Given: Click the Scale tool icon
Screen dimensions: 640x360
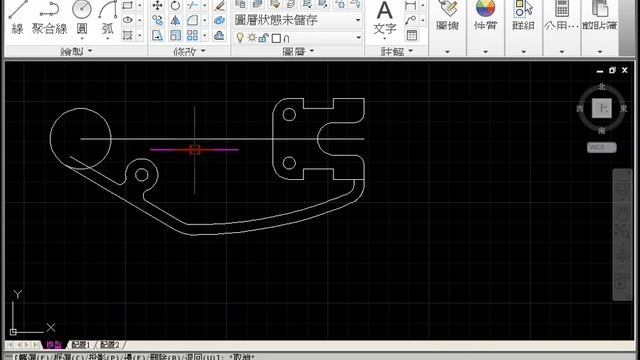Looking at the screenshot, I should (175, 35).
